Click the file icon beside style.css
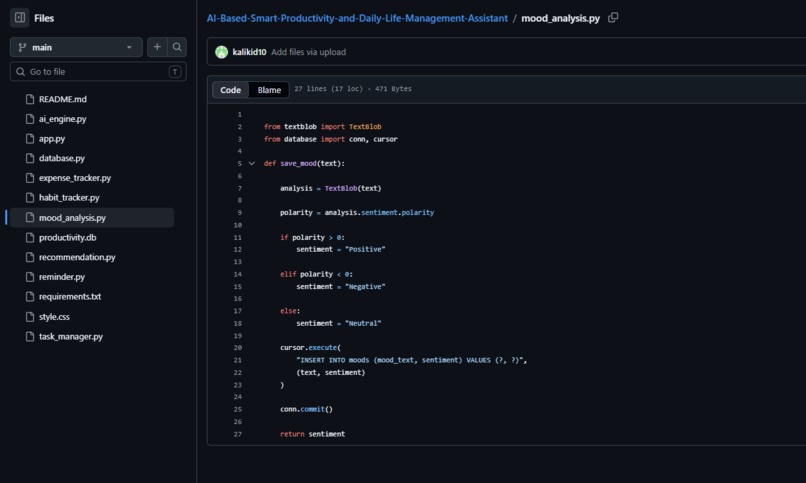The image size is (806, 483). tap(30, 317)
